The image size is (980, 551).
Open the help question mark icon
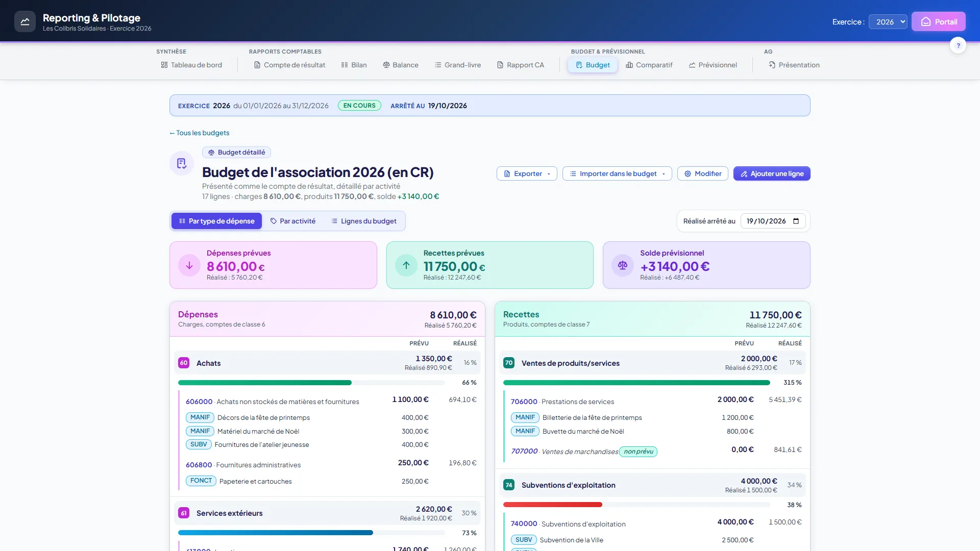(958, 45)
